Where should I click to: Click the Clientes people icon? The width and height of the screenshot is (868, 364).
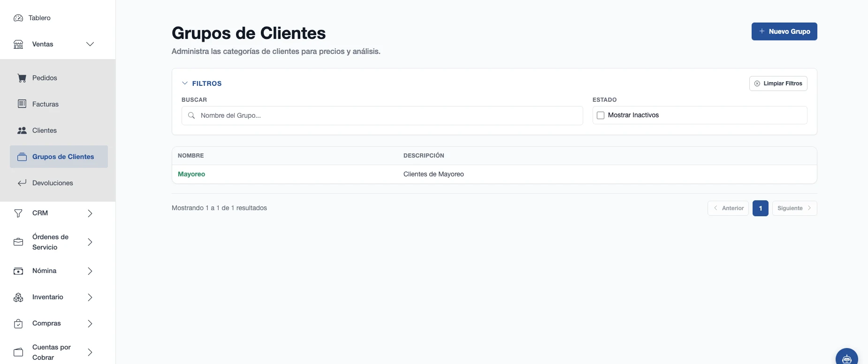[22, 130]
